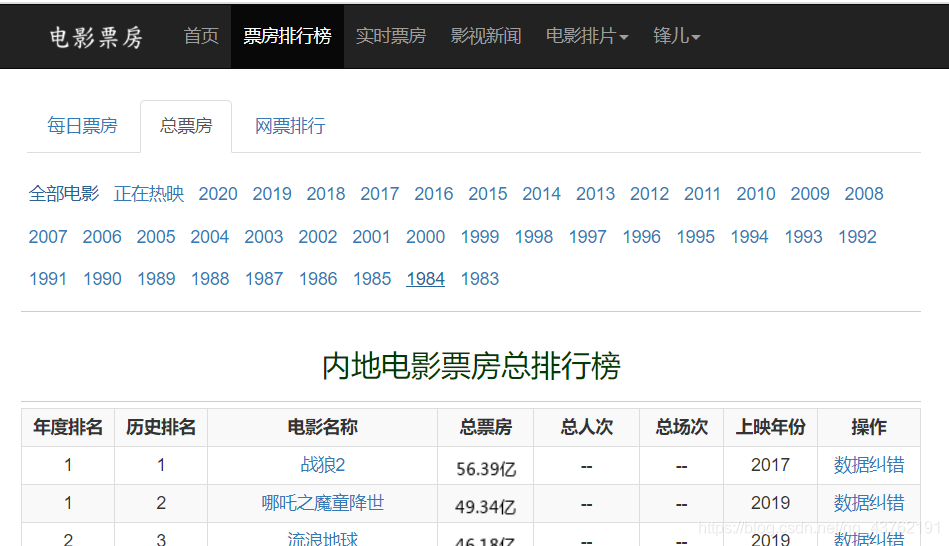Select year 1992 filter
Screen dimensions: 949x546
tap(857, 237)
